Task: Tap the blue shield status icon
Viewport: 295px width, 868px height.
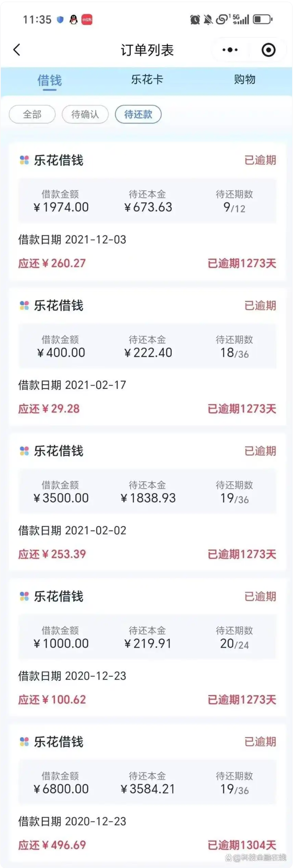Action: 60,20
